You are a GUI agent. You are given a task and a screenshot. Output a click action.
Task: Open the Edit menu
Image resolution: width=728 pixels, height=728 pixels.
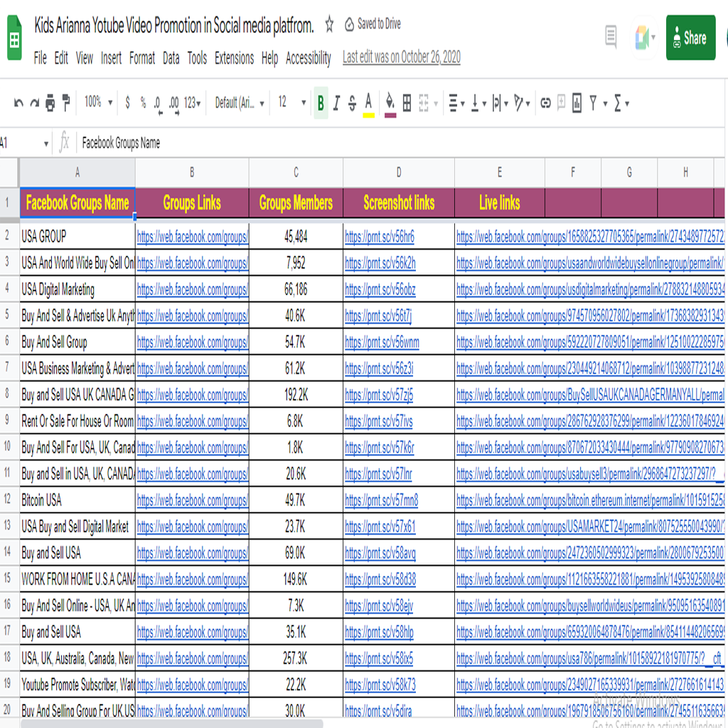pyautogui.click(x=61, y=58)
